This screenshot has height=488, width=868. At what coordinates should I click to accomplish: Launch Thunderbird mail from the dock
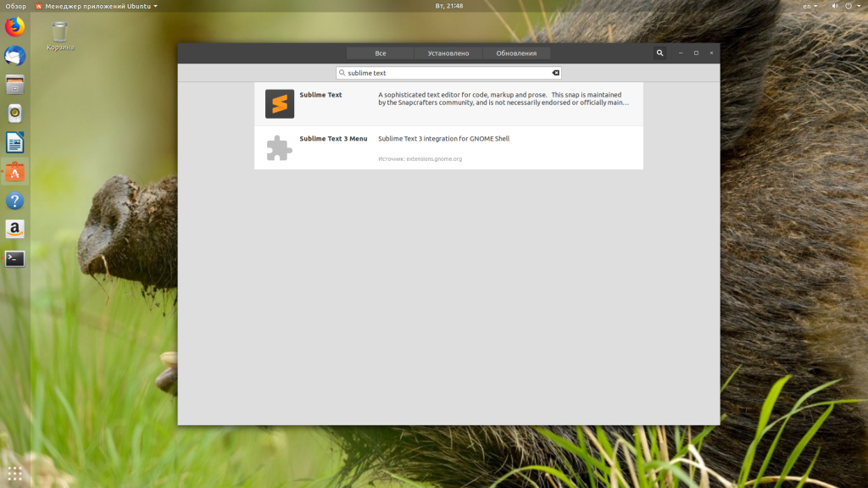15,56
